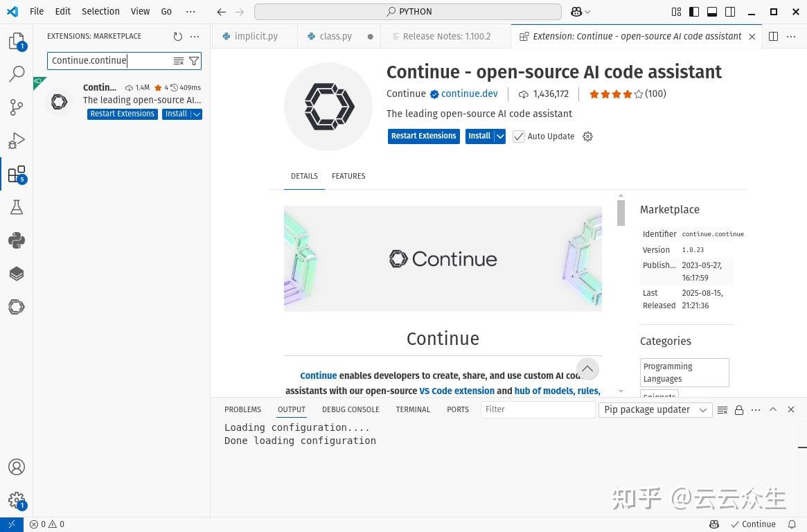Open the Pip package updater output dropdown
This screenshot has height=532, width=807.
[x=655, y=409]
